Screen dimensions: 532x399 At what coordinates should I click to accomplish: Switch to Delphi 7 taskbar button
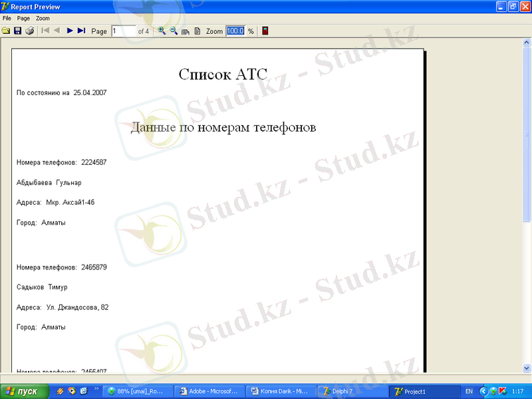coord(352,392)
